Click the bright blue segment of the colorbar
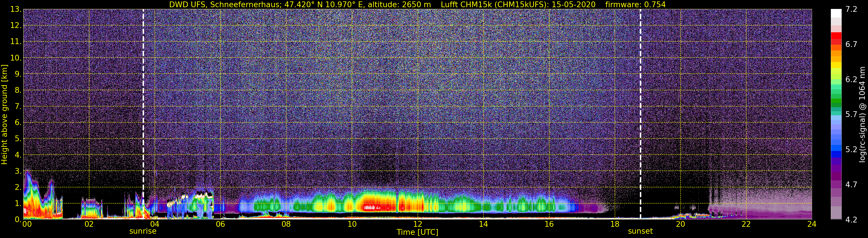The height and width of the screenshot is (238, 868). pos(836,148)
